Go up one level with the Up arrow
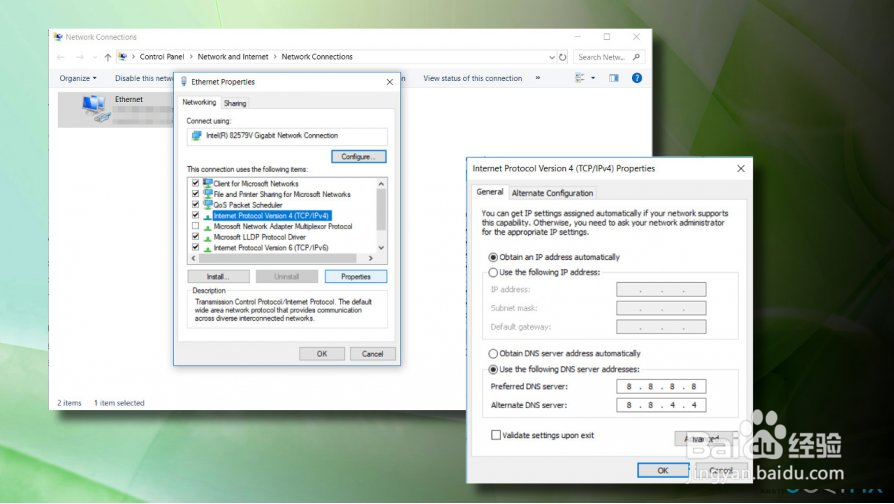The width and height of the screenshot is (894, 504). click(108, 57)
